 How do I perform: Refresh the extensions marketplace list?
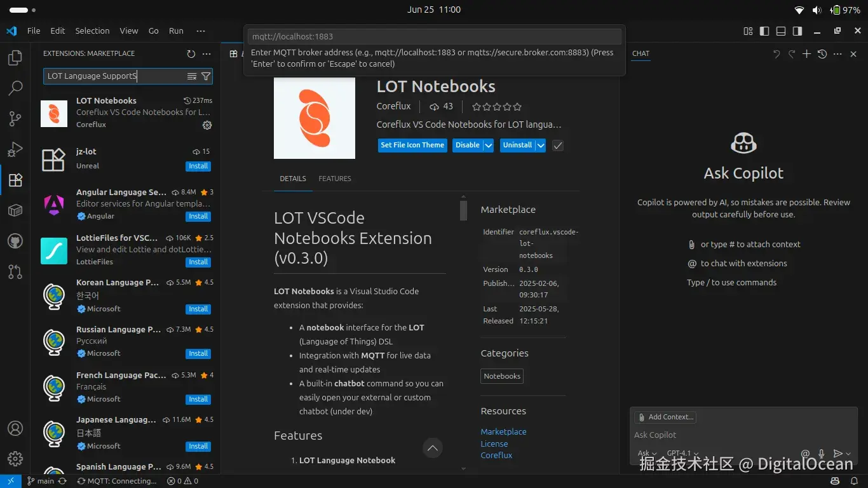[189, 53]
